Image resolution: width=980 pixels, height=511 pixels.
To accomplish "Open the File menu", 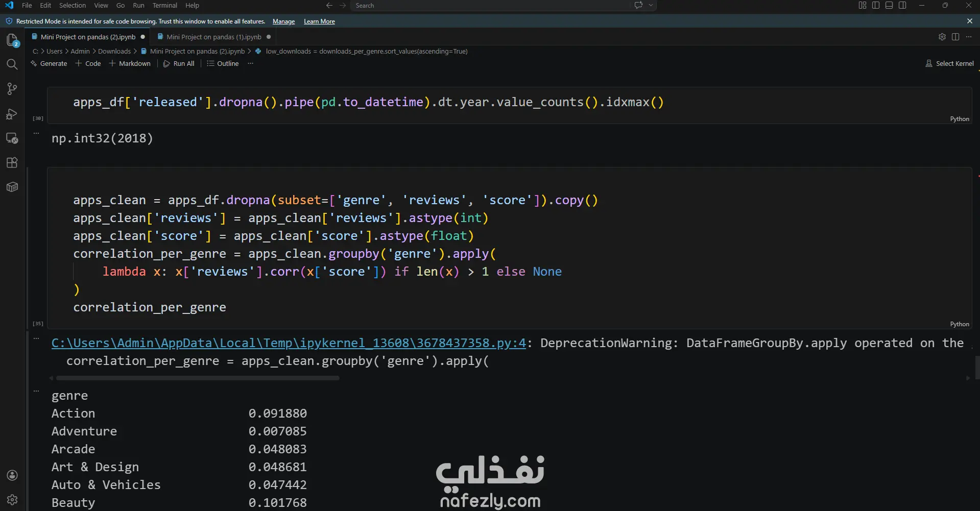I will click(27, 5).
